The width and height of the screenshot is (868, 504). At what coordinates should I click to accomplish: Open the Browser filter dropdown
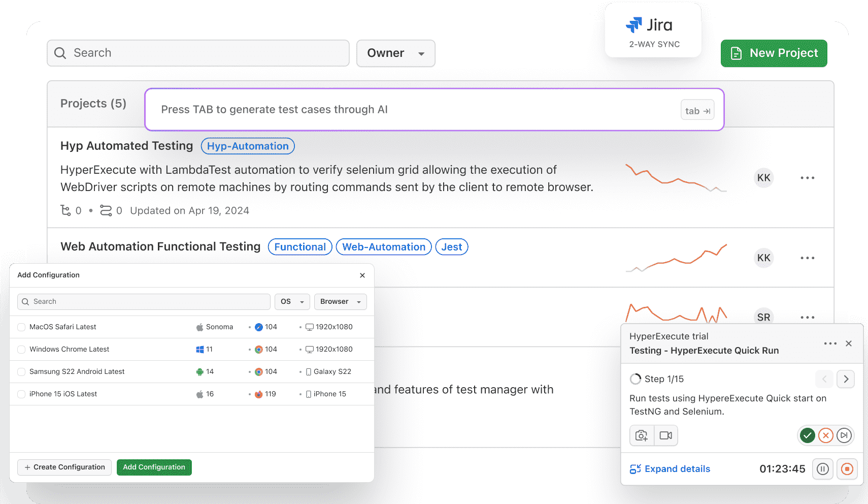click(x=340, y=302)
